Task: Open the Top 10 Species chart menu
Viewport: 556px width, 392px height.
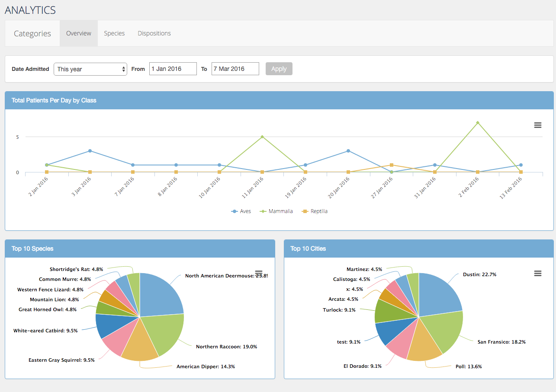Action: click(x=259, y=273)
